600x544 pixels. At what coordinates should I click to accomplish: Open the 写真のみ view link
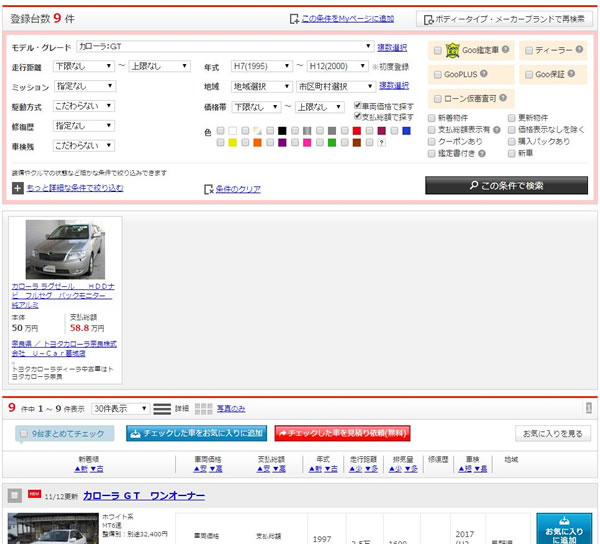(x=231, y=409)
